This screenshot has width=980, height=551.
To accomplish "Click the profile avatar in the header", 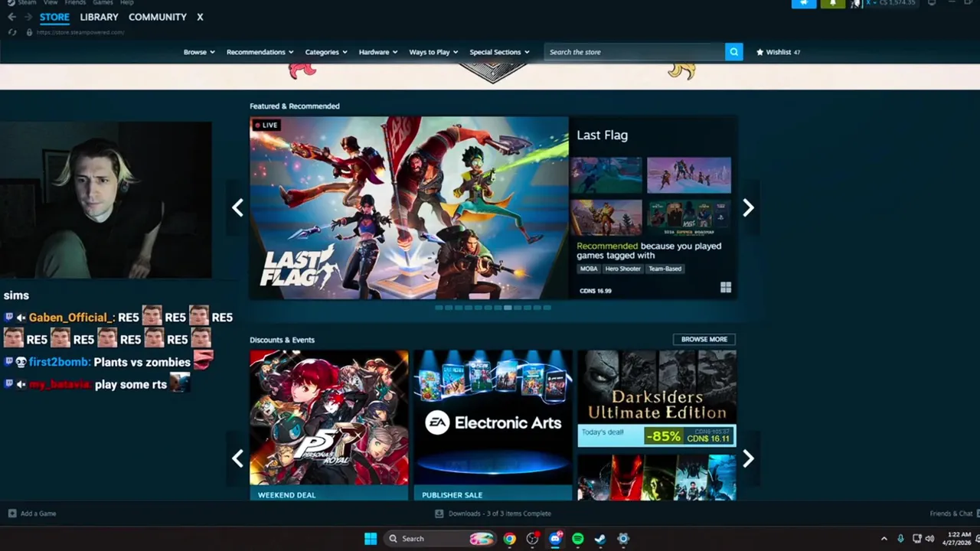I will click(x=856, y=3).
